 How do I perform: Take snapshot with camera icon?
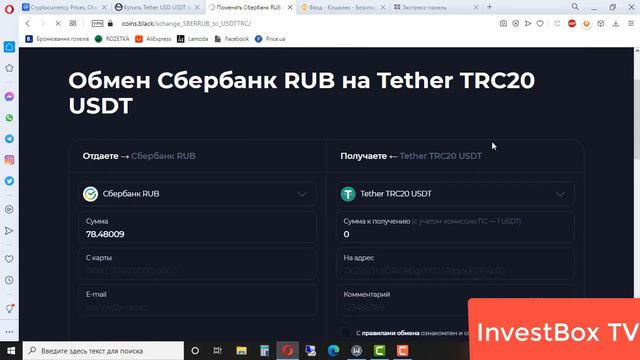[x=503, y=24]
